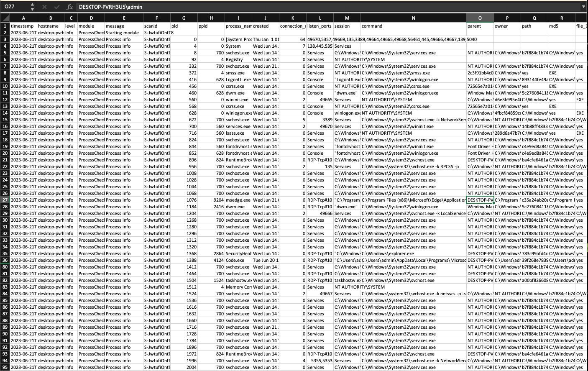Open the Name Box stepper arrows
This screenshot has width=588, height=371.
pyautogui.click(x=32, y=7)
